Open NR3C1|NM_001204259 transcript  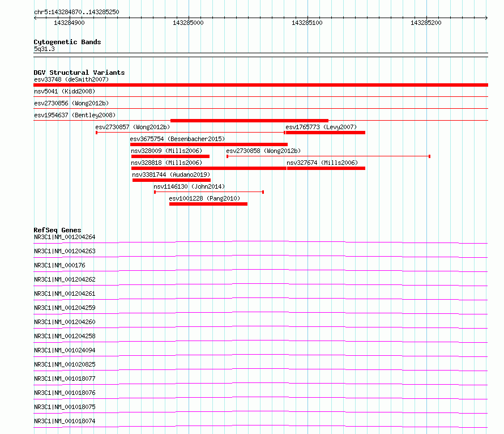pyautogui.click(x=65, y=308)
